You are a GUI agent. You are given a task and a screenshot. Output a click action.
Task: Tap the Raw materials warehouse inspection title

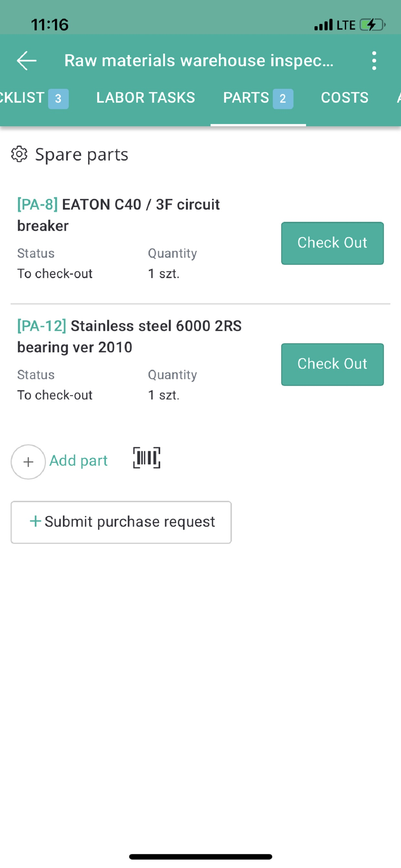tap(199, 61)
